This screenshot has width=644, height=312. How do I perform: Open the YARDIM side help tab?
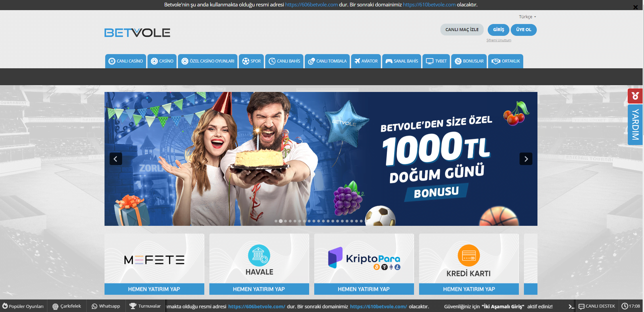coord(635,124)
